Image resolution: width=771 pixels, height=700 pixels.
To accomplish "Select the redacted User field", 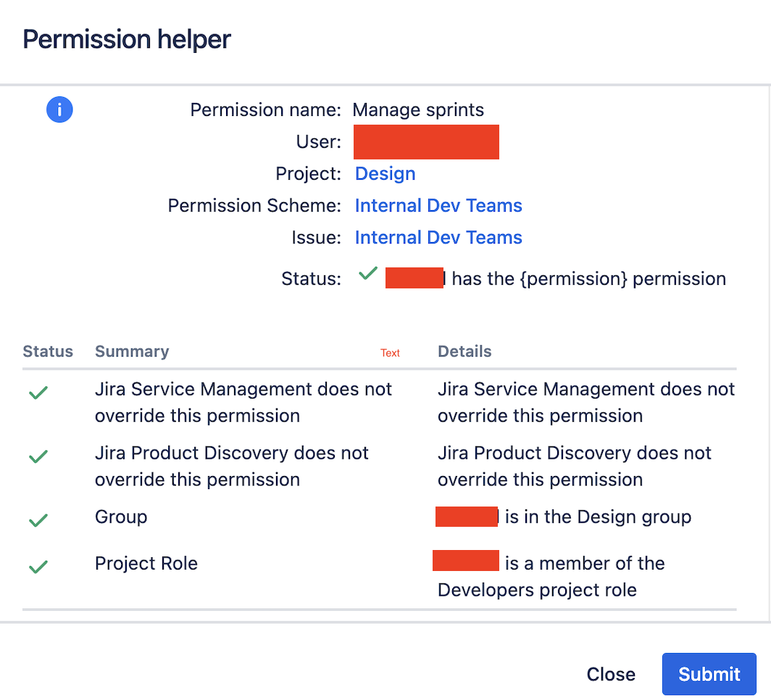I will click(426, 141).
